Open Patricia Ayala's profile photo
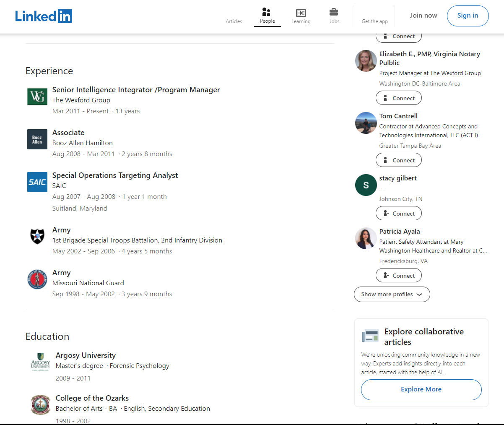The height and width of the screenshot is (425, 504). point(366,238)
